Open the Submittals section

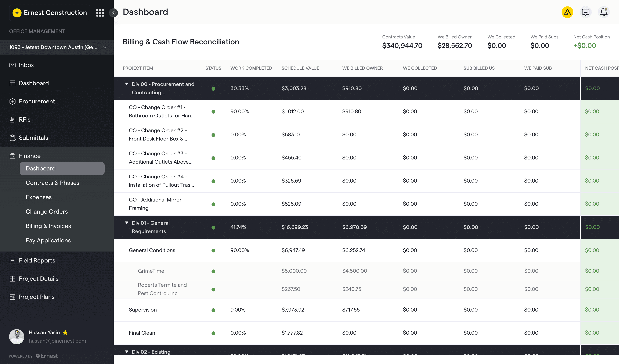33,138
